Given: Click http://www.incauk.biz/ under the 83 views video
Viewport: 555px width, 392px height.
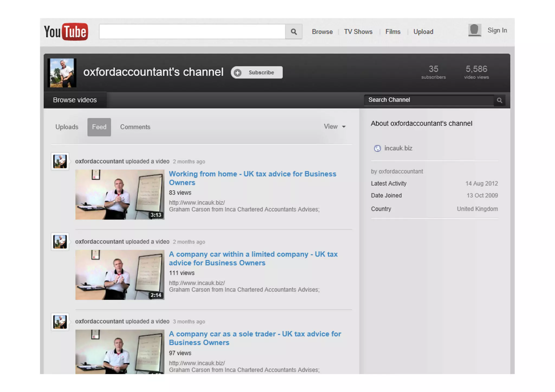Looking at the screenshot, I should tap(197, 203).
